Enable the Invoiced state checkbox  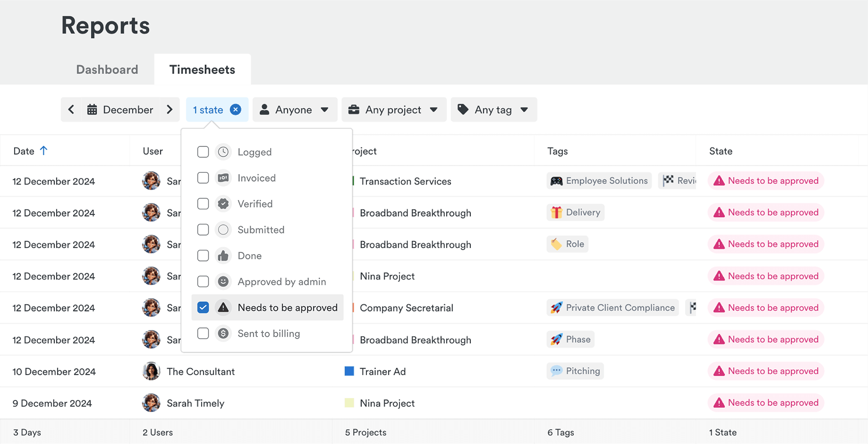point(203,178)
